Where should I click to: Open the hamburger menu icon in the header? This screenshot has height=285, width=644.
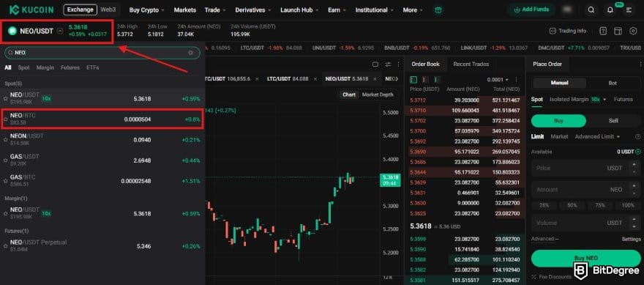pyautogui.click(x=629, y=10)
